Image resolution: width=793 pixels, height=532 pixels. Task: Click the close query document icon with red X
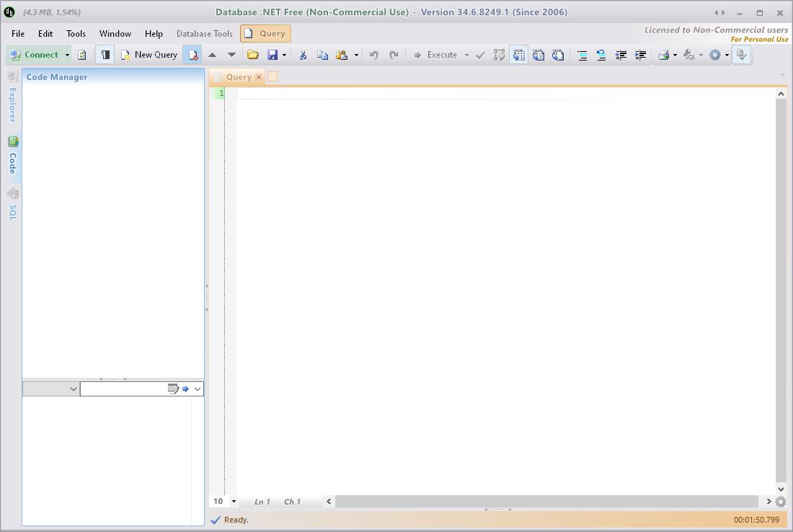192,55
